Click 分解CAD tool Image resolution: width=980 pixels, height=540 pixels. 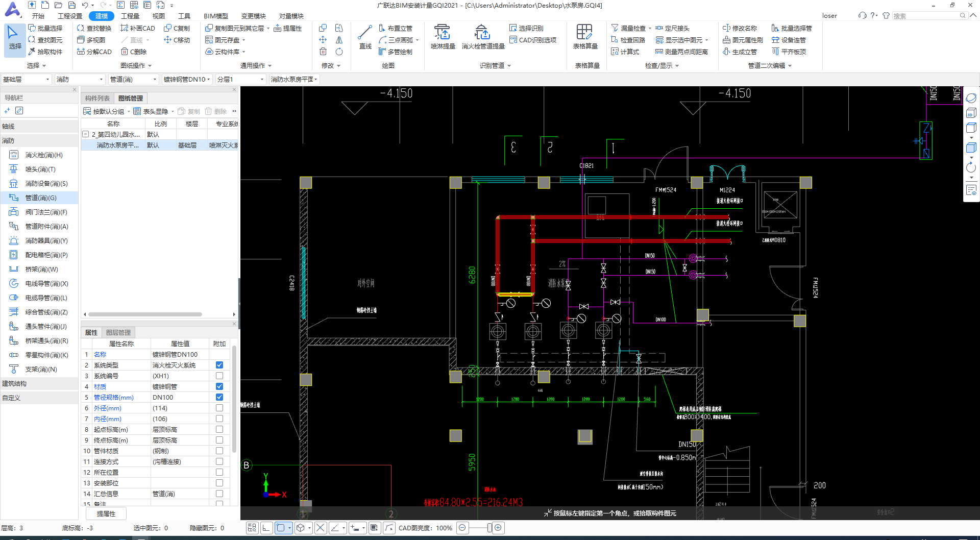coord(94,52)
